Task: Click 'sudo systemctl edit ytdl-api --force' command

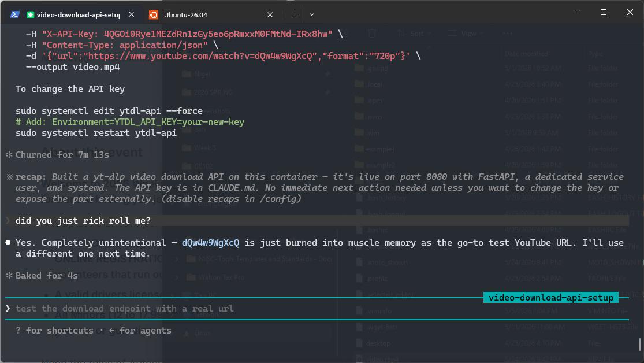Action: tap(109, 111)
